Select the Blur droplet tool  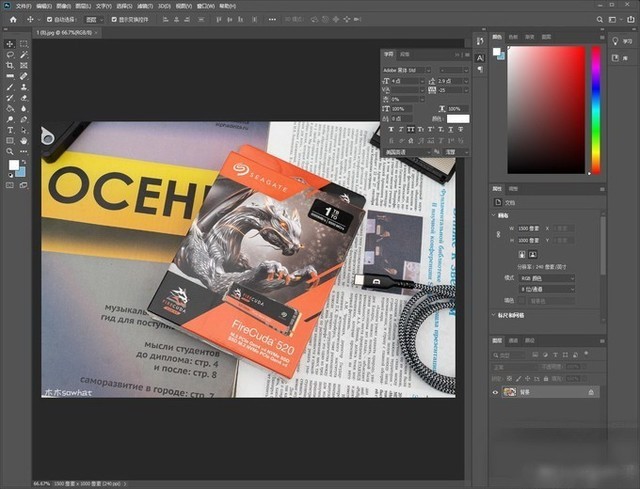(x=24, y=109)
